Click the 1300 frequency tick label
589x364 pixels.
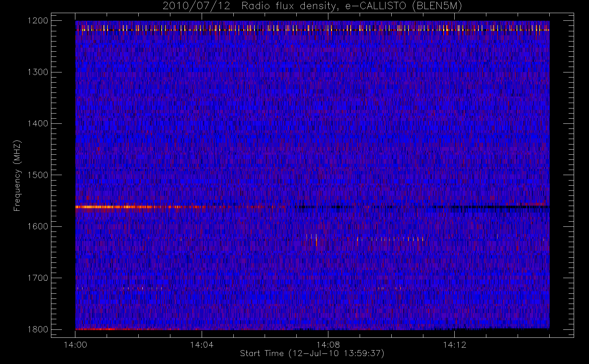coord(38,72)
